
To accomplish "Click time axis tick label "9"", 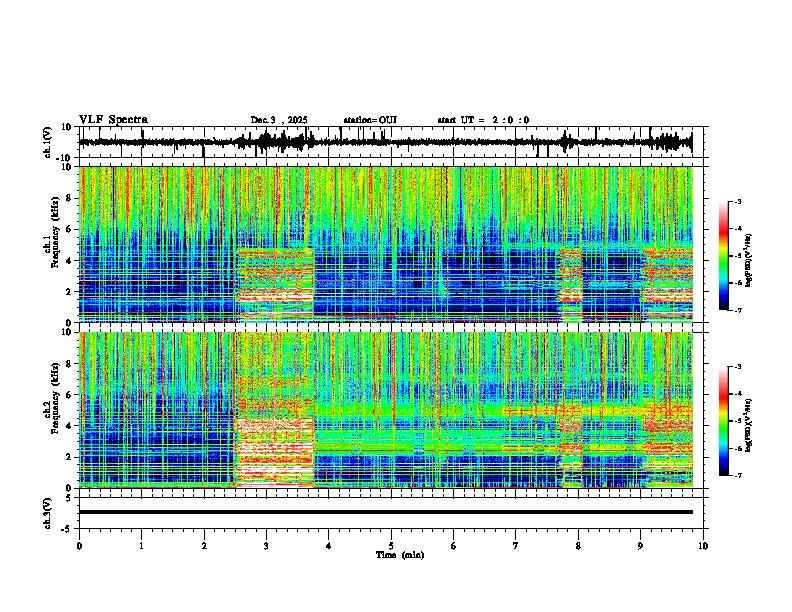I will [640, 546].
